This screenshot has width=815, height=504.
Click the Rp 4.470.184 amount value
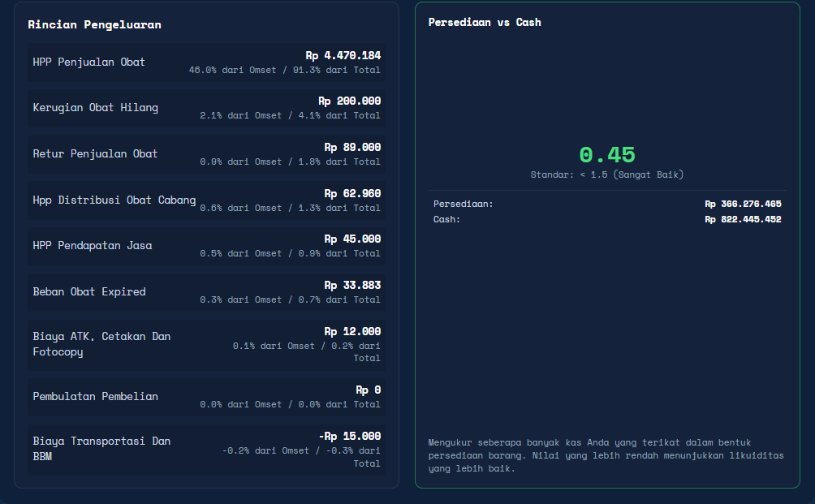pos(343,56)
